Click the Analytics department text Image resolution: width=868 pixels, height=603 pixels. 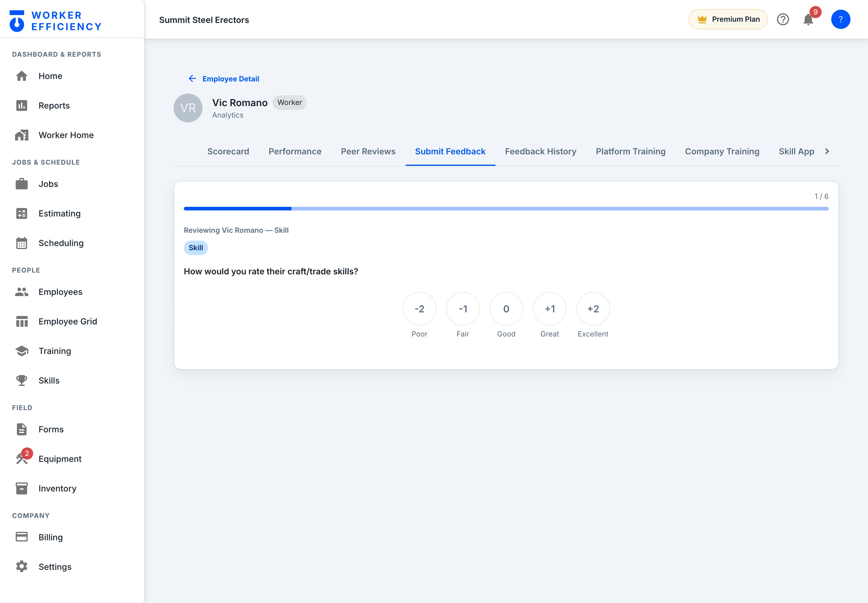coord(228,115)
